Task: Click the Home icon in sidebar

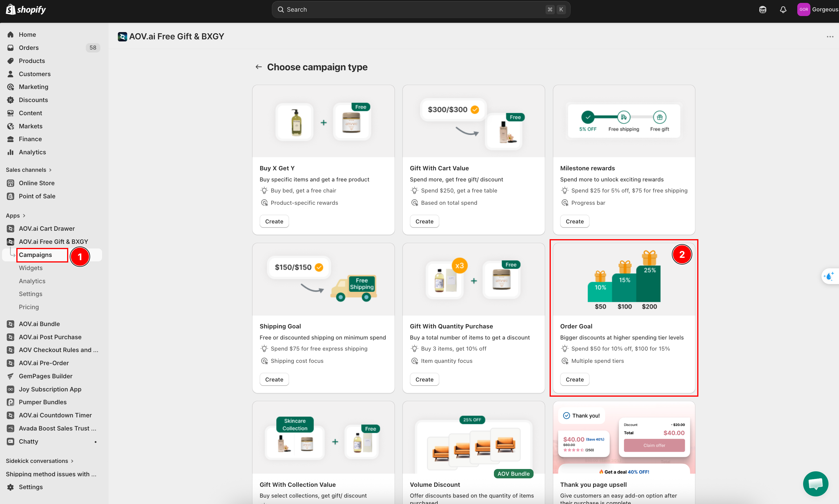Action: click(11, 35)
